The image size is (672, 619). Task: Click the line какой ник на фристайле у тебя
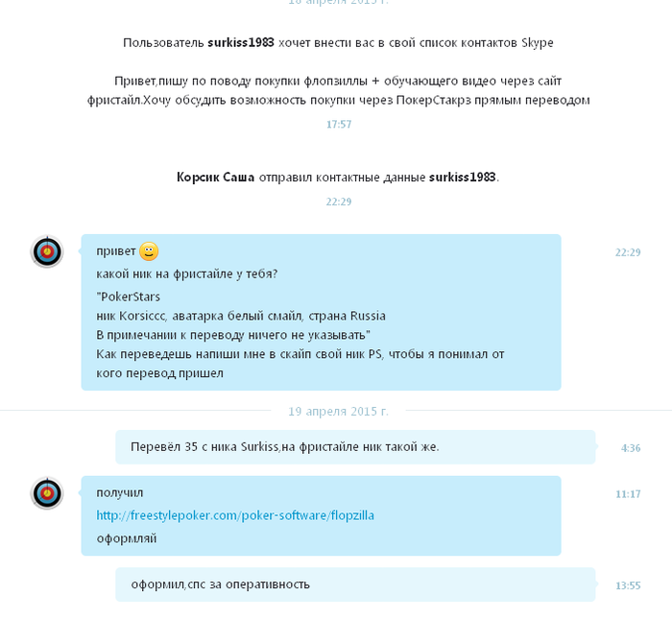point(187,274)
